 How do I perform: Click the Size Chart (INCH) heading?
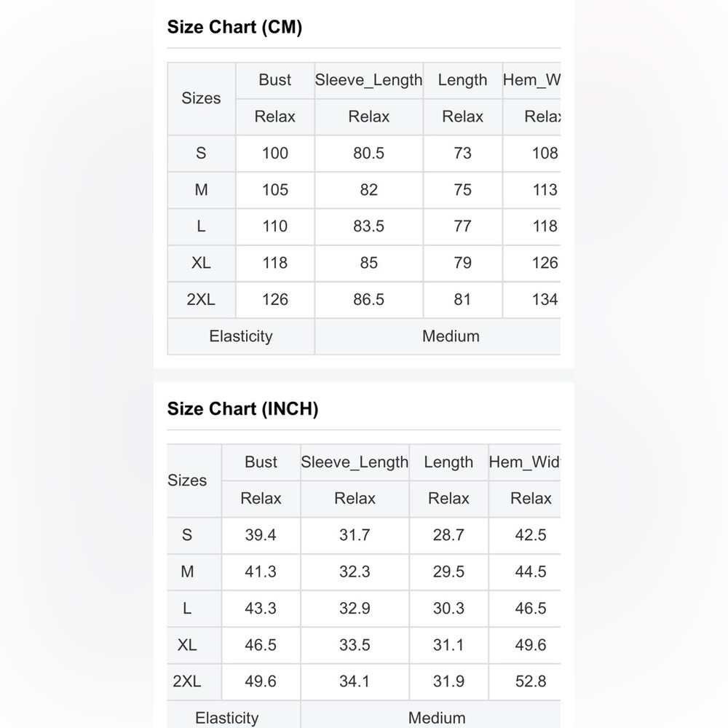click(x=243, y=409)
